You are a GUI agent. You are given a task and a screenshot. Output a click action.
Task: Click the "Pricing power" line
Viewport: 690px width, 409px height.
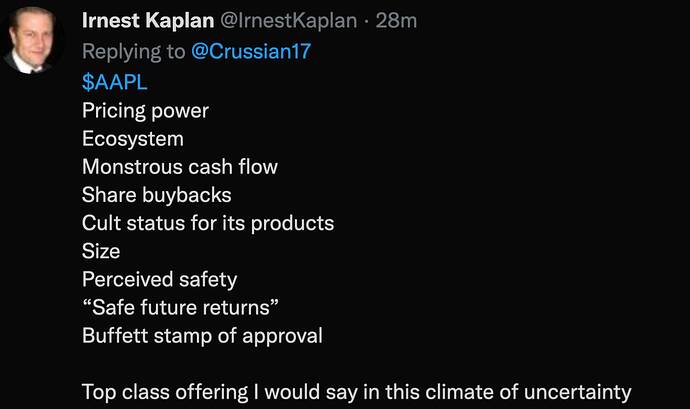point(145,110)
